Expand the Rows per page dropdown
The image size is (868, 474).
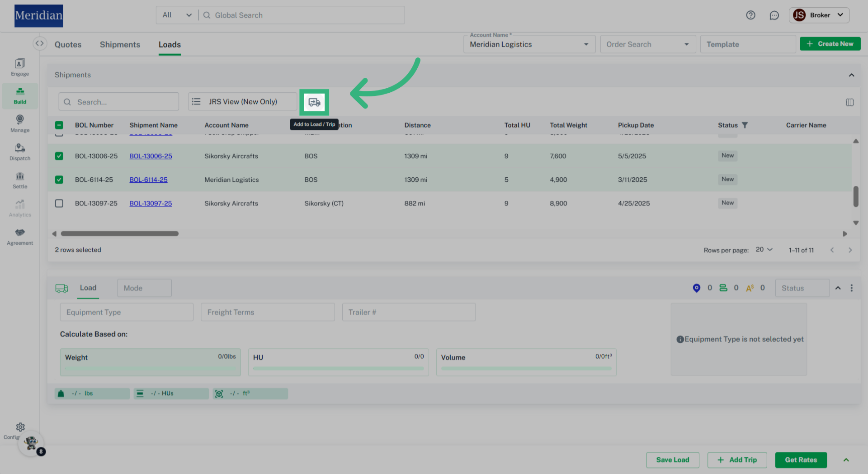pyautogui.click(x=764, y=250)
